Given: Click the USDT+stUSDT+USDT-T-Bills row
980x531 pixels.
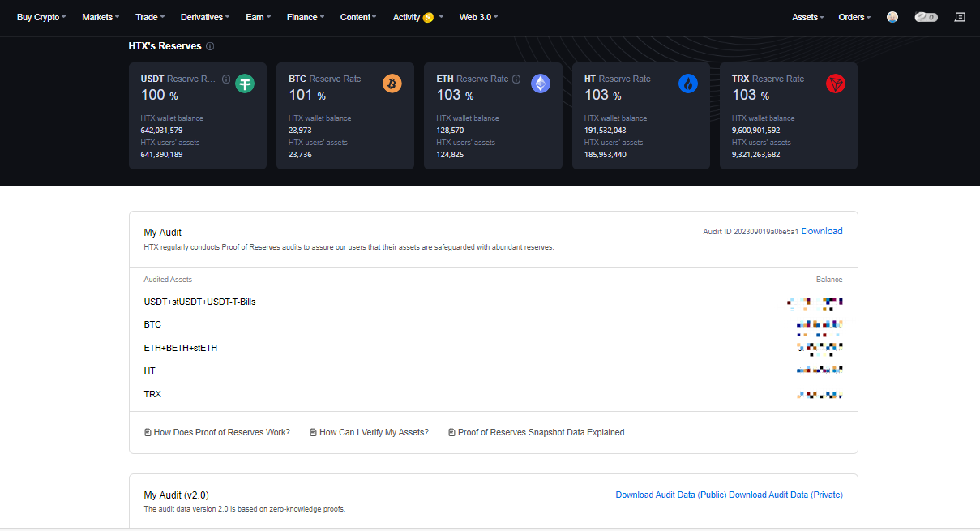Looking at the screenshot, I should [x=493, y=302].
